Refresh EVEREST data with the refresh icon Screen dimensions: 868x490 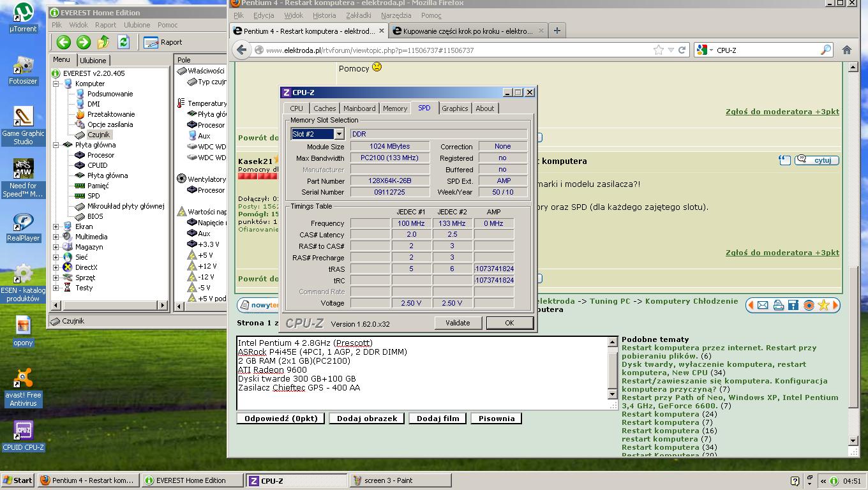tap(124, 42)
